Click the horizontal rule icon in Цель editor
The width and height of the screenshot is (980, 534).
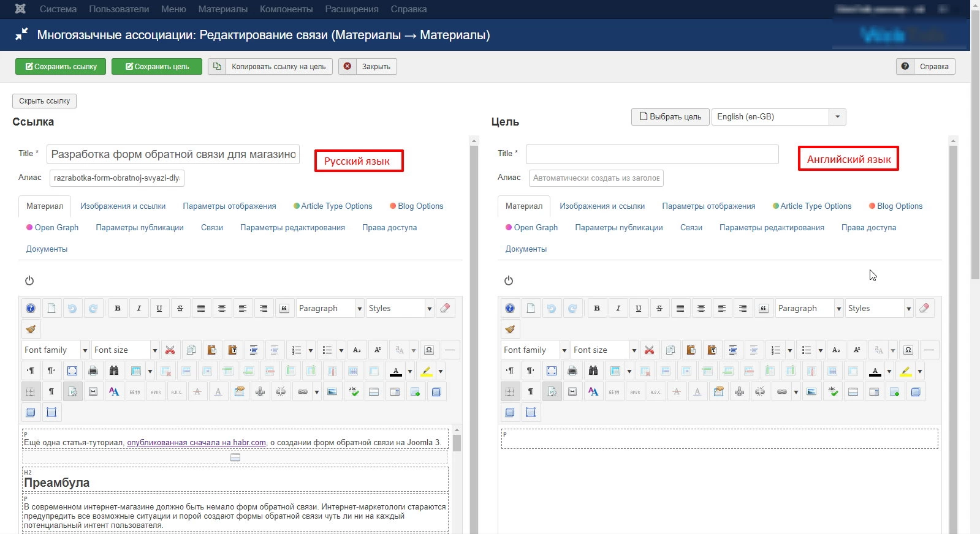click(929, 350)
